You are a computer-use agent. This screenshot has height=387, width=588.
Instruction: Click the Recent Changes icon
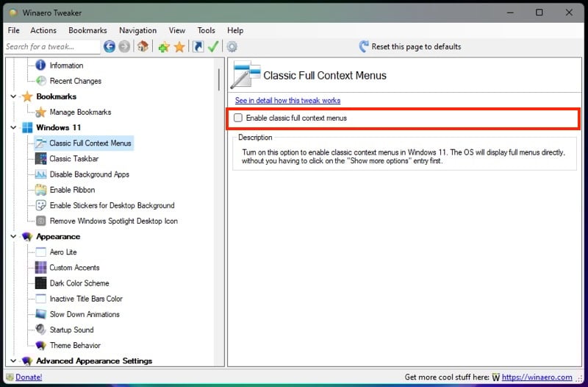tap(40, 81)
